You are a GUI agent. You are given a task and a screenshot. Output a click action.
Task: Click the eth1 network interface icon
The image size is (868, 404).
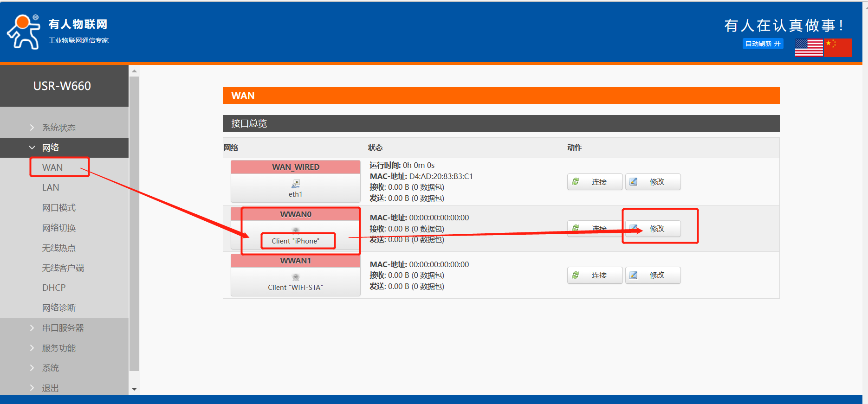click(296, 184)
